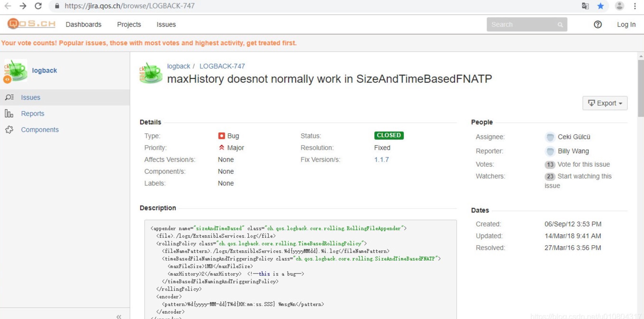The width and height of the screenshot is (644, 319).
Task: Click the Description section heading
Action: [158, 208]
